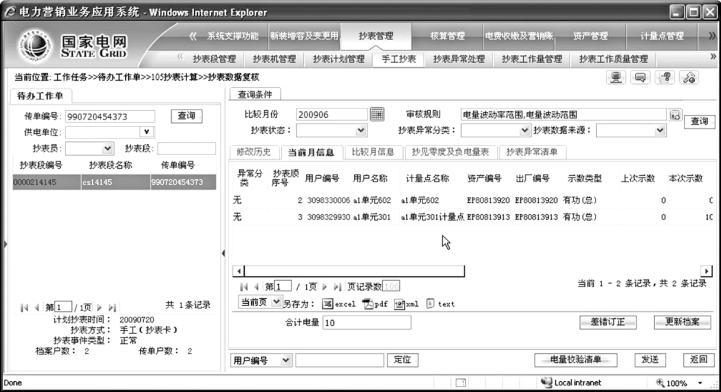This screenshot has height=392, width=721.
Task: Click the key/password toolbar icon
Action: [x=689, y=77]
